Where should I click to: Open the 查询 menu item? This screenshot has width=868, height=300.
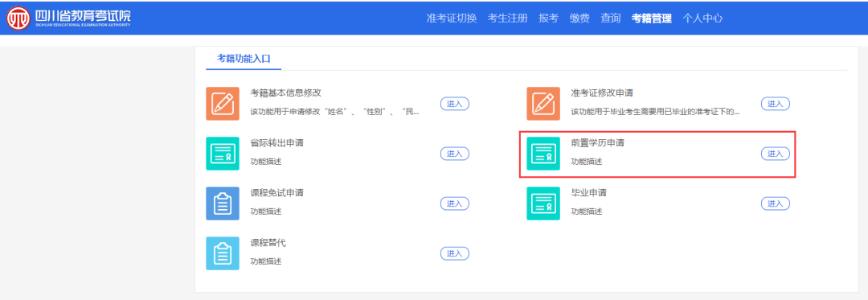tap(611, 18)
